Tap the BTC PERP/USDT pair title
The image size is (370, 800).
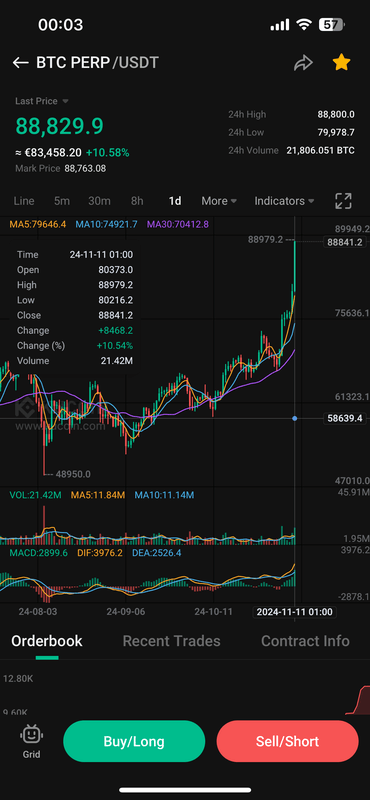97,63
